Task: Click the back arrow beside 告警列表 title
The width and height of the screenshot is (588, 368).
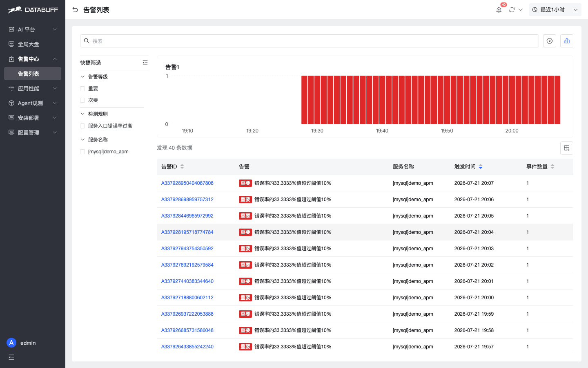Action: [x=75, y=10]
